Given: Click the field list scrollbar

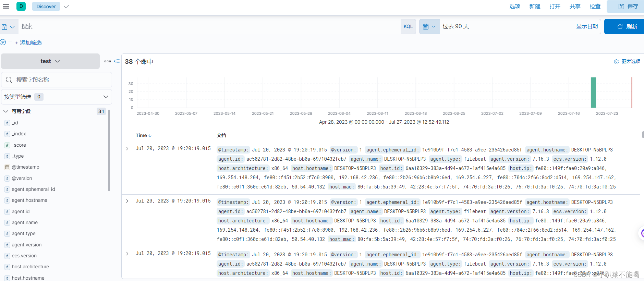Looking at the screenshot, I should click(109, 150).
